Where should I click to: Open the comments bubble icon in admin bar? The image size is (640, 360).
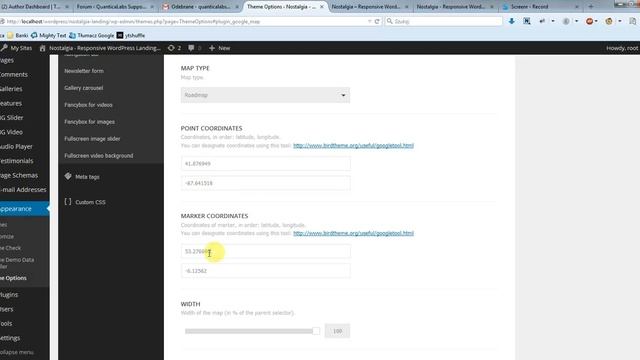point(194,48)
